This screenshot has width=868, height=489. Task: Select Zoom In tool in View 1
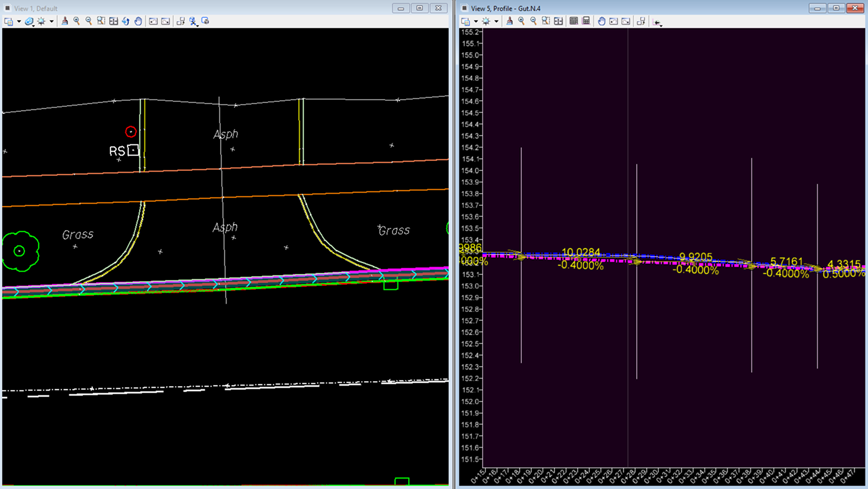tap(77, 21)
